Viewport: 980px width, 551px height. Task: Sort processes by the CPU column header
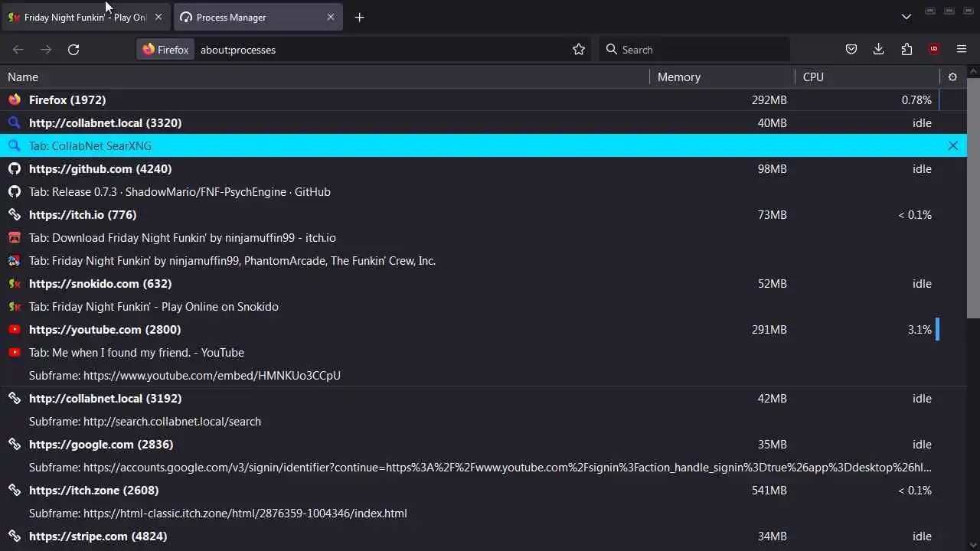point(867,77)
